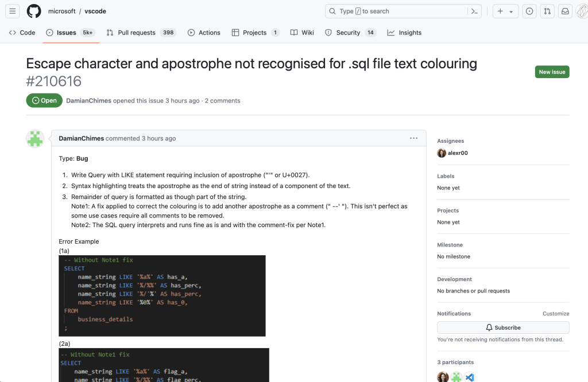
Task: Expand the create new dropdown arrow
Action: 511,11
